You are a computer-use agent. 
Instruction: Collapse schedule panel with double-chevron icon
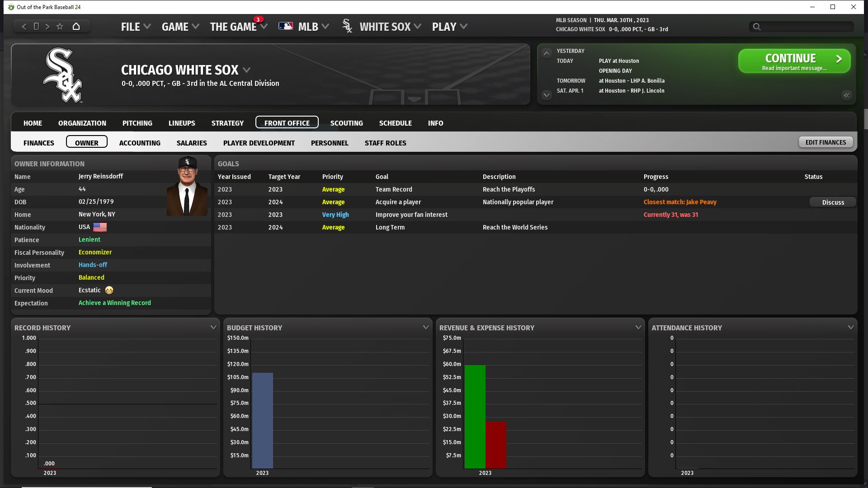(x=847, y=95)
